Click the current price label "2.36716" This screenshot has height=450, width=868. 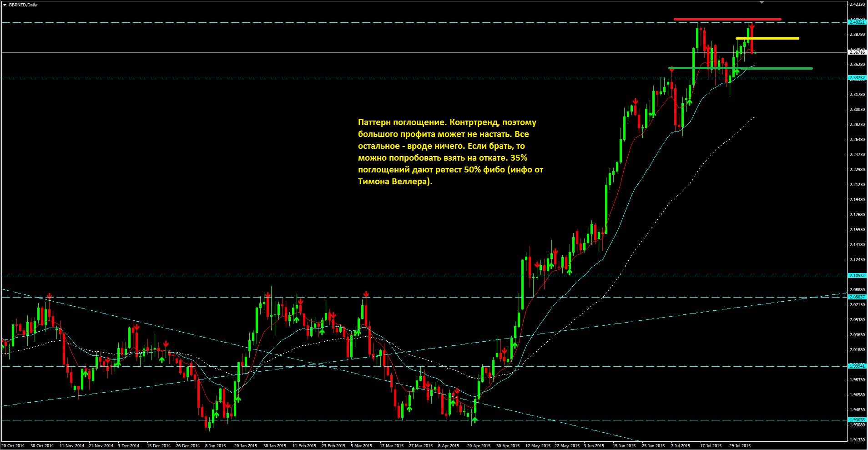tap(857, 52)
